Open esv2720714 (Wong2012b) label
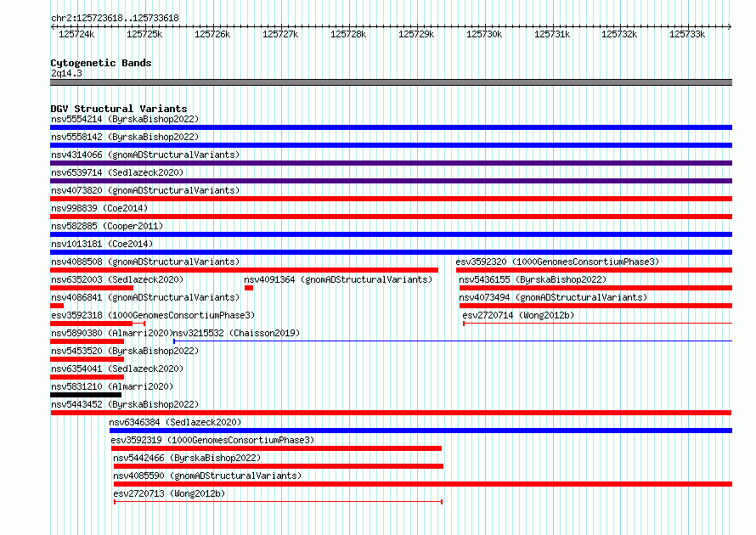The image size is (756, 535). (x=518, y=315)
